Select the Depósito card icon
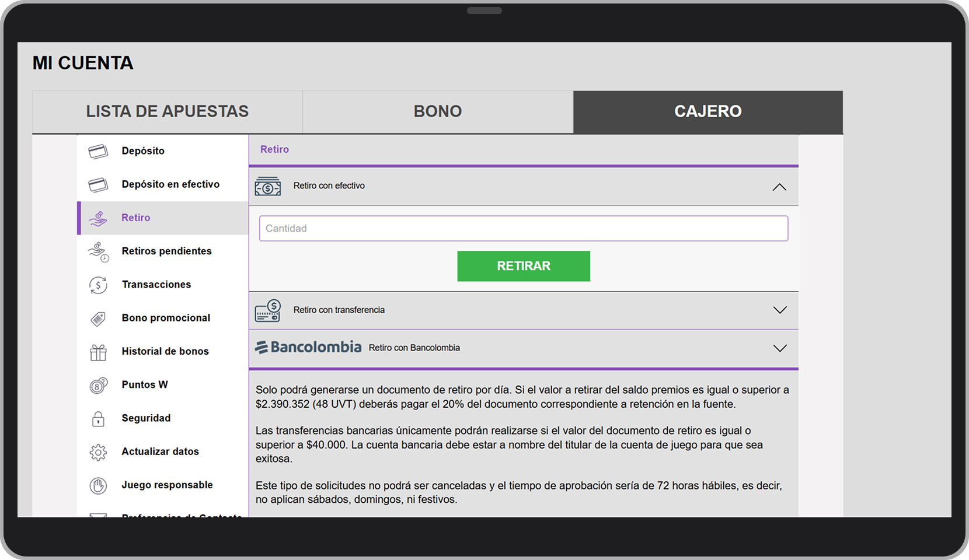The image size is (969, 560). (98, 150)
